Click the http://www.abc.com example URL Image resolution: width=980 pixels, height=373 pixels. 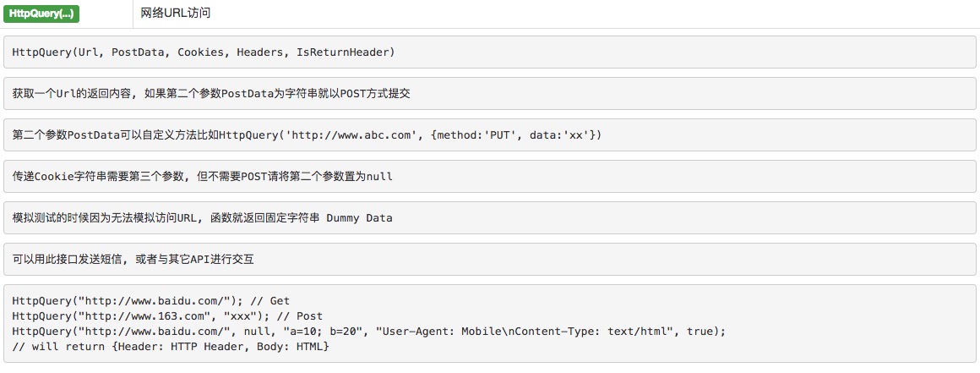coord(351,135)
